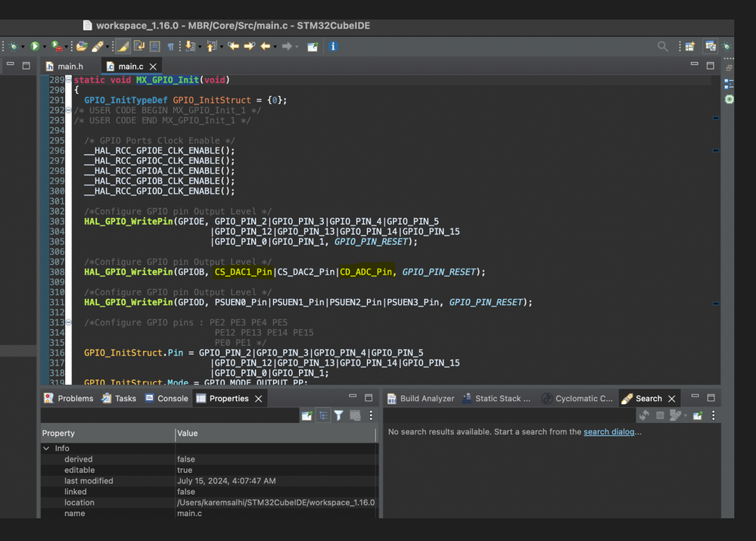Fold MX_GPIO_Init function at line 289
Screen dimensions: 756x541
68,80
